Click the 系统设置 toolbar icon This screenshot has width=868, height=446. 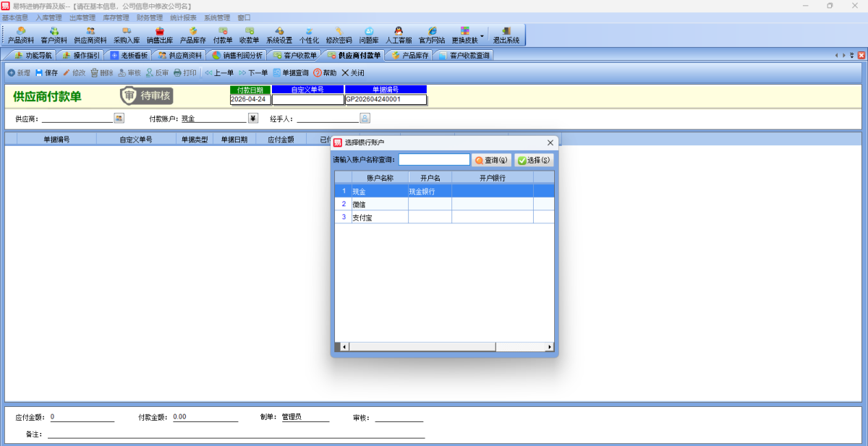[x=279, y=35]
